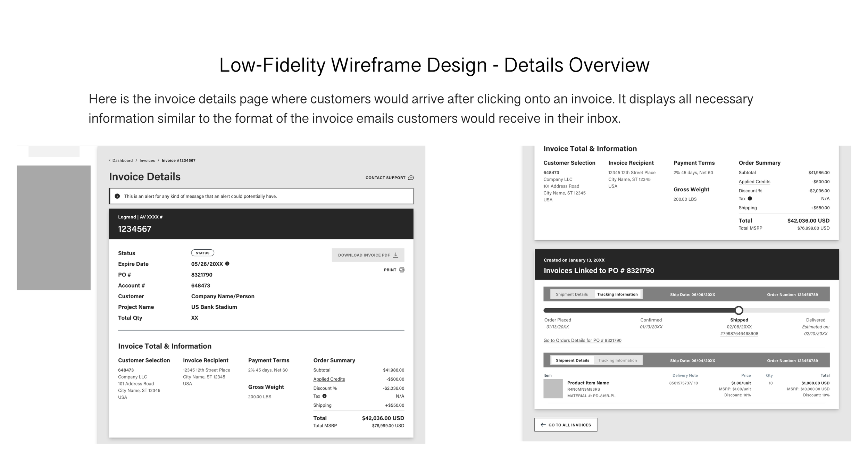Click the Shipped progress tracker handle

click(739, 310)
